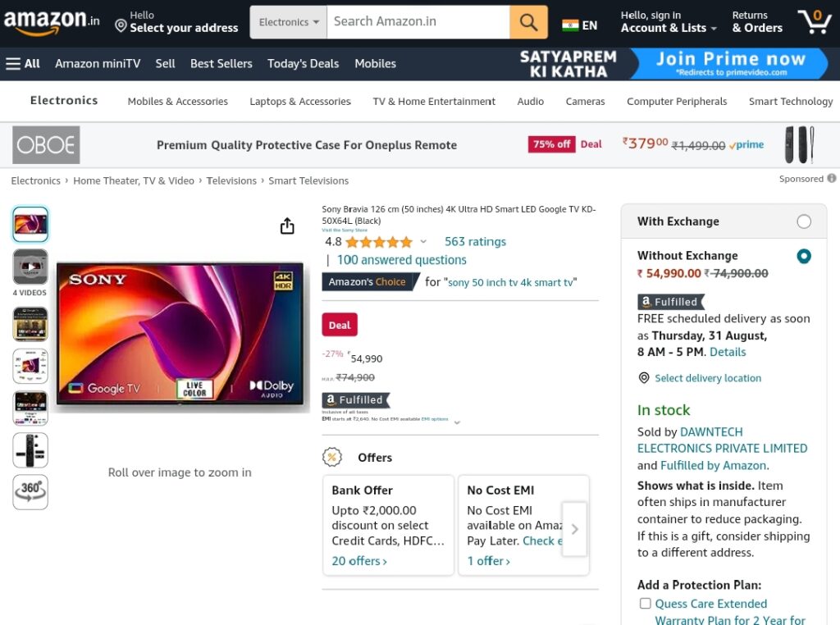Select the Without Exchange radio button

pos(804,256)
